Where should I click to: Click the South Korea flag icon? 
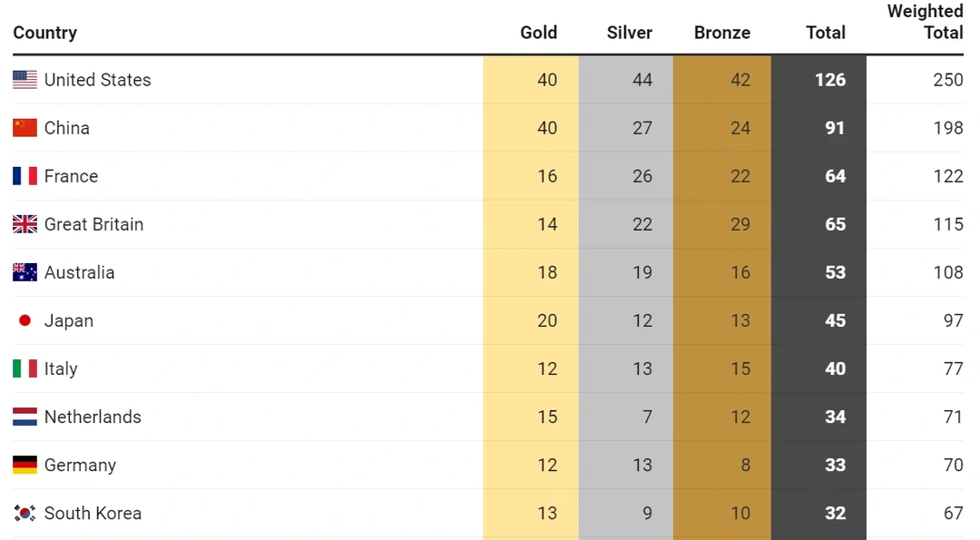point(24,513)
